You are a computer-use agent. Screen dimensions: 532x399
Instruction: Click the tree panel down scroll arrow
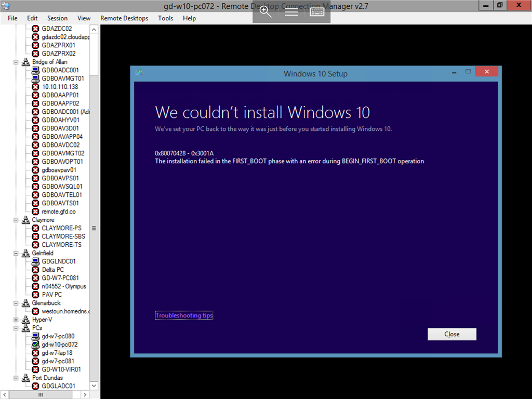(94, 386)
